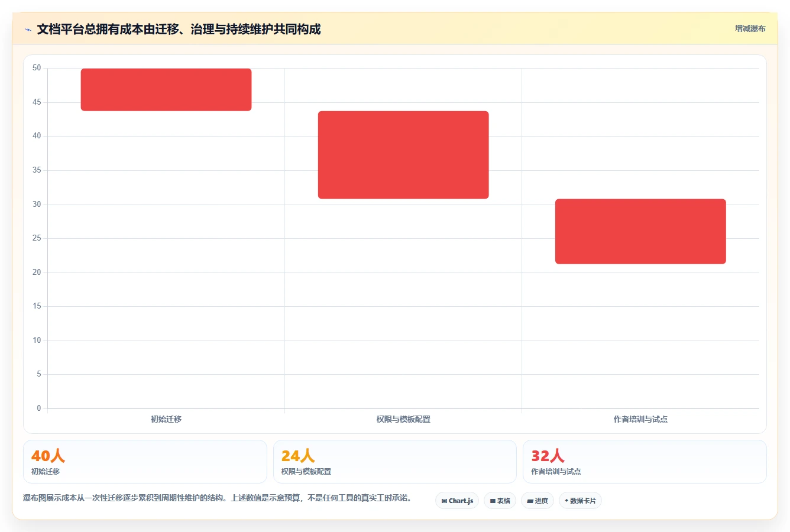Click the footnote text starting 瀑布图展示成本

(x=218, y=498)
